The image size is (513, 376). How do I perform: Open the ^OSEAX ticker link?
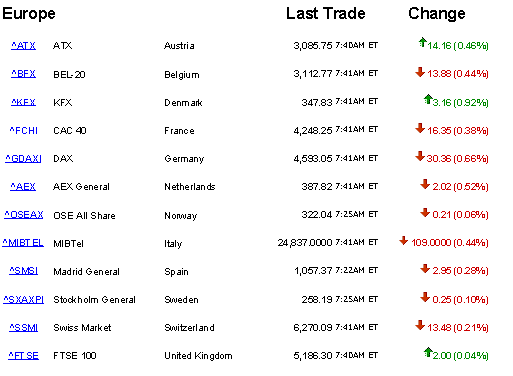[23, 215]
